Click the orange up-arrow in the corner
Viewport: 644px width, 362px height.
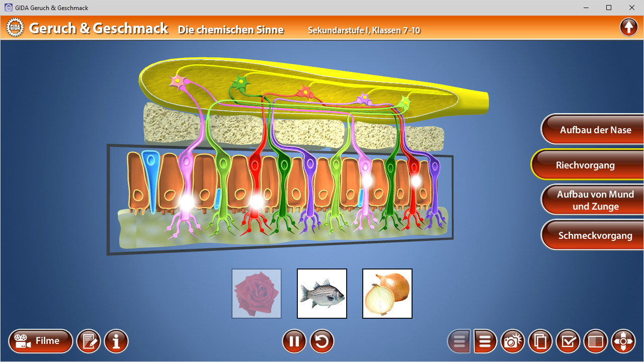click(x=628, y=27)
